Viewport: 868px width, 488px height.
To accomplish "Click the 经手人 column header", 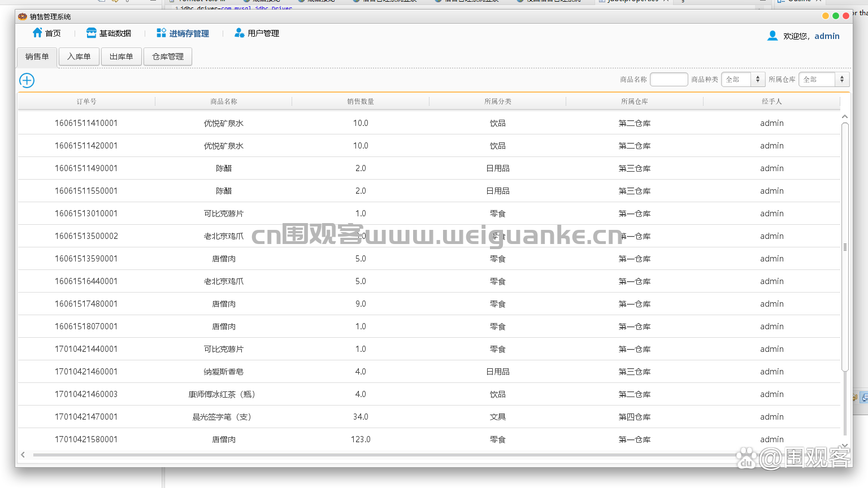I will (x=772, y=102).
